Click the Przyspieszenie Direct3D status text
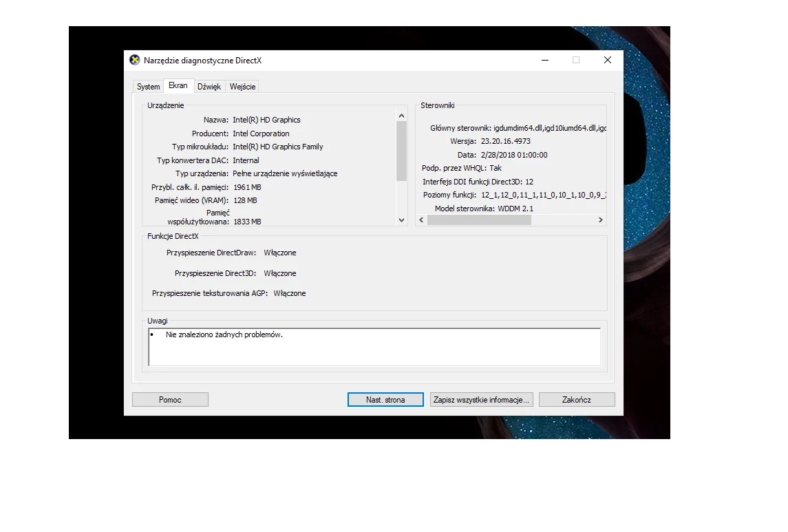 (x=279, y=273)
